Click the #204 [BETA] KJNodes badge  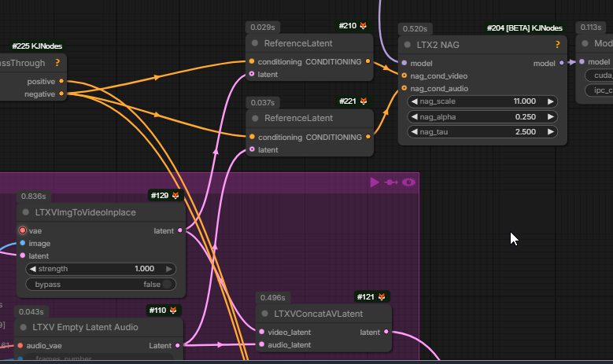coord(525,28)
